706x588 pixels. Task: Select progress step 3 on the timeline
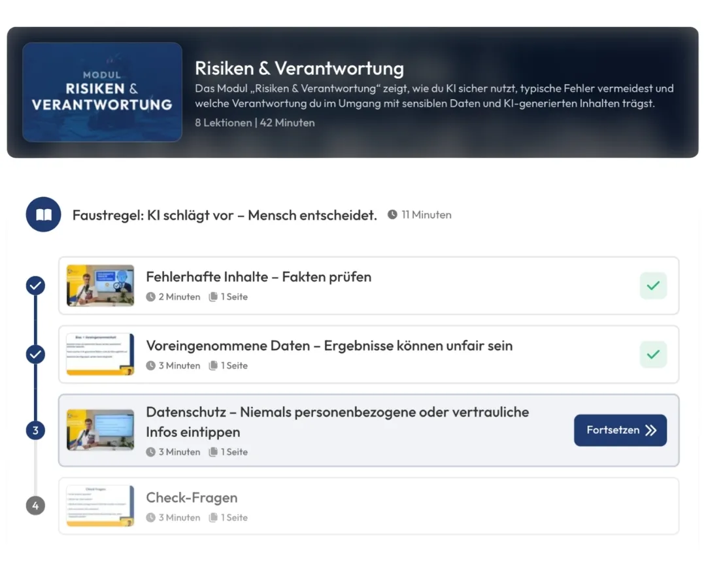click(35, 430)
